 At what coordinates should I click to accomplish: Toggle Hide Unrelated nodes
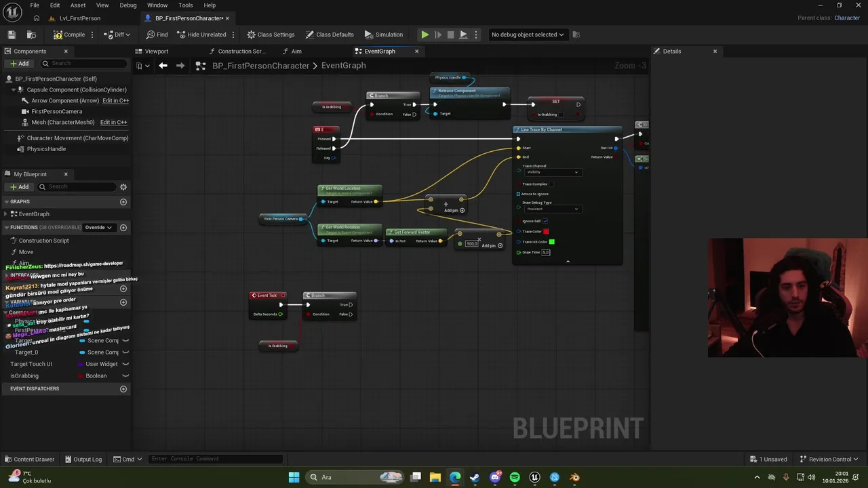[201, 35]
